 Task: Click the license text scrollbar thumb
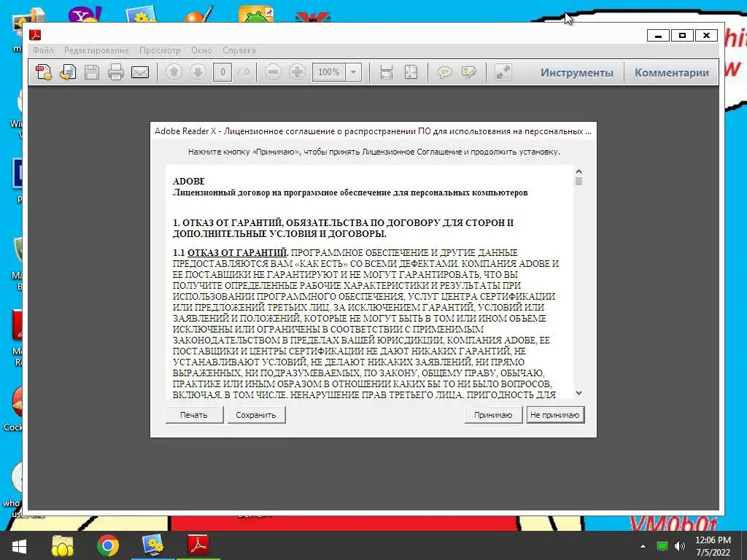(x=578, y=181)
